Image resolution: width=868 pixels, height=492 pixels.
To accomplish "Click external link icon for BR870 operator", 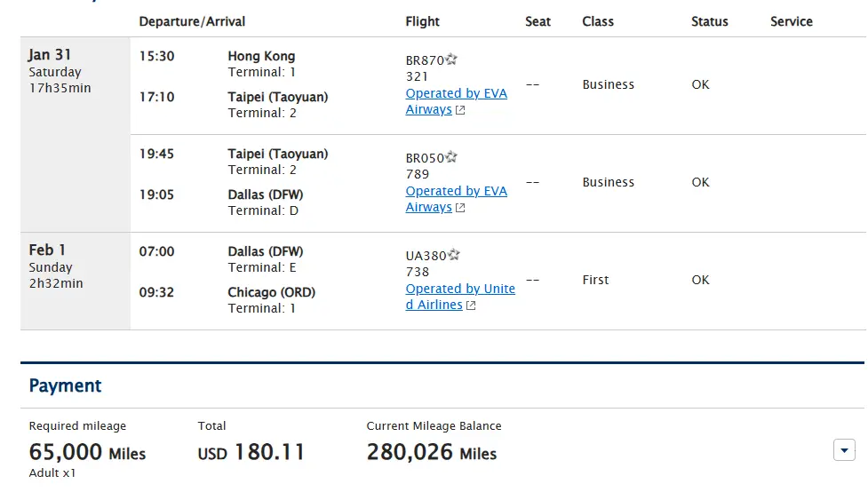I will pos(460,110).
